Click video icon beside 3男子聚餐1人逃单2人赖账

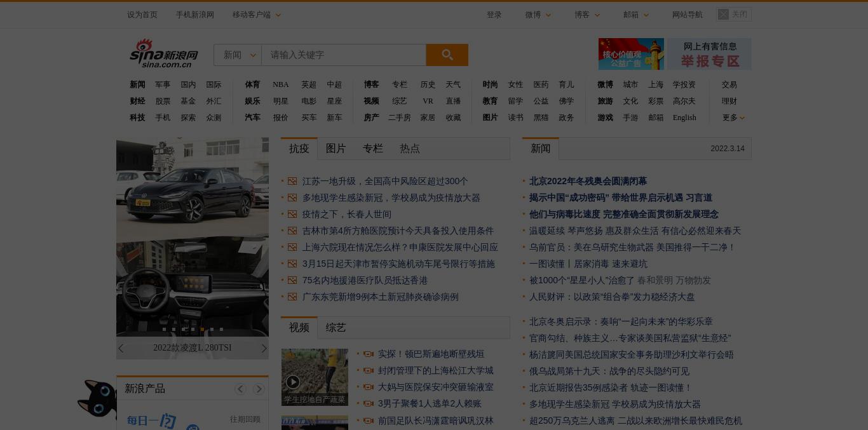click(368, 403)
